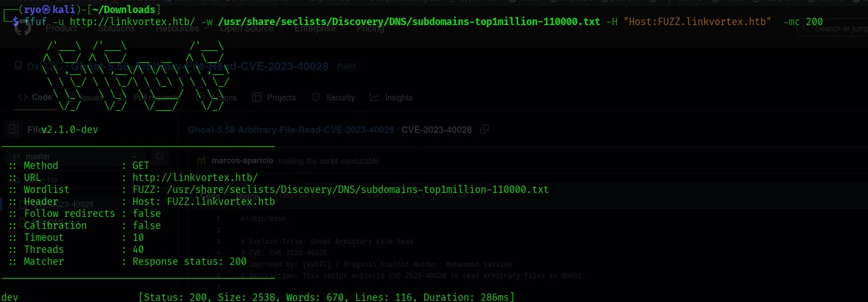Click the code line '#!/bin/bash'
This screenshot has width=868, height=302.
pyautogui.click(x=263, y=219)
